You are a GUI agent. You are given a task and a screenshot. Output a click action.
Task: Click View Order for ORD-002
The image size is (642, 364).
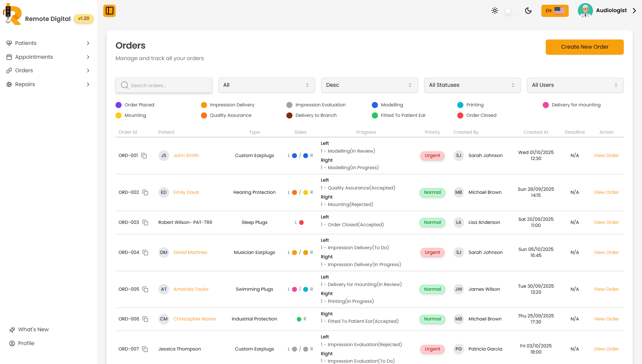(x=606, y=192)
